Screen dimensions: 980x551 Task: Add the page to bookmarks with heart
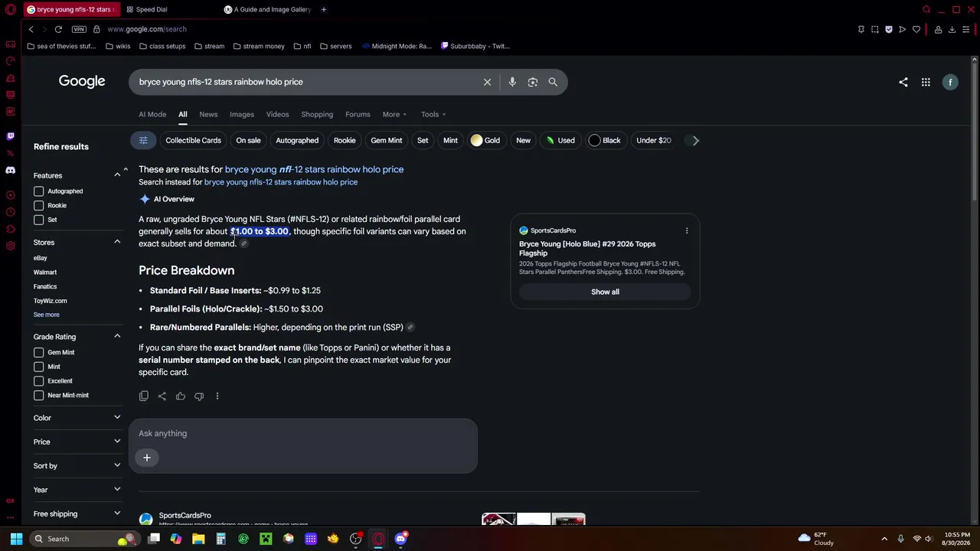click(916, 29)
